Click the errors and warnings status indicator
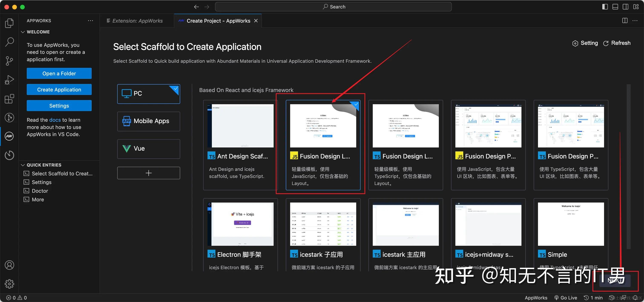This screenshot has width=644, height=302. 16,298
